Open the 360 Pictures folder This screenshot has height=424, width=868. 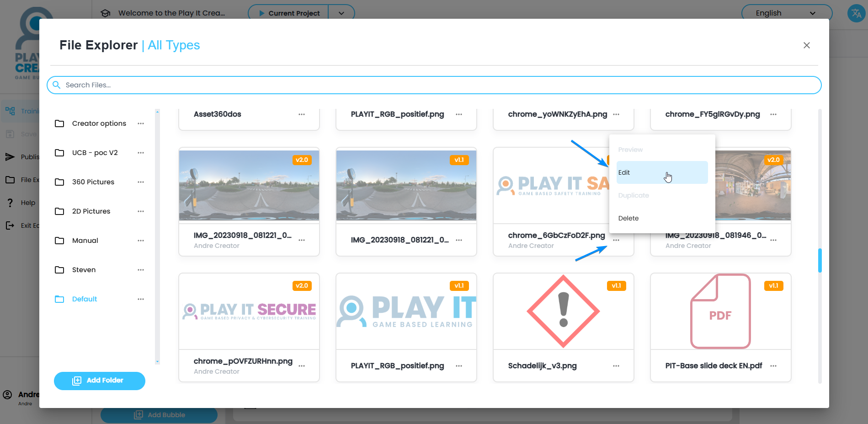coord(93,182)
